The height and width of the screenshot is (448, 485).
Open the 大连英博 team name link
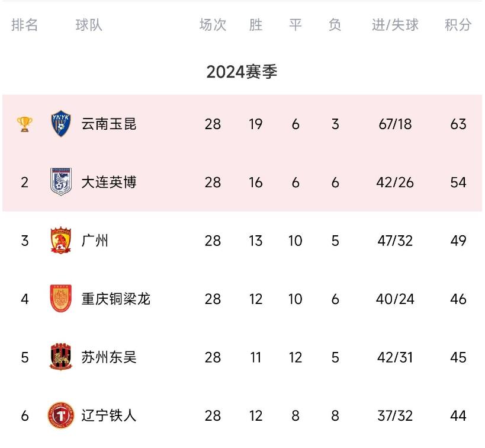pos(109,182)
